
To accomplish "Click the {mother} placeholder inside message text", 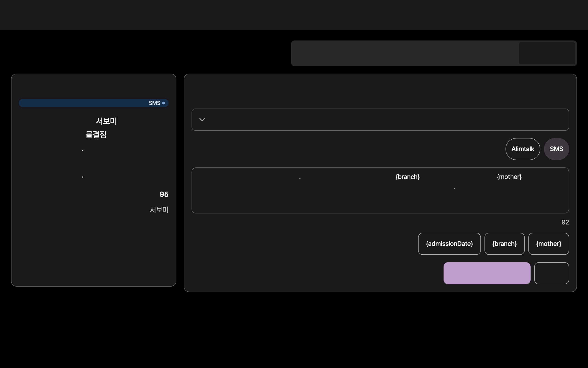I will [x=509, y=177].
